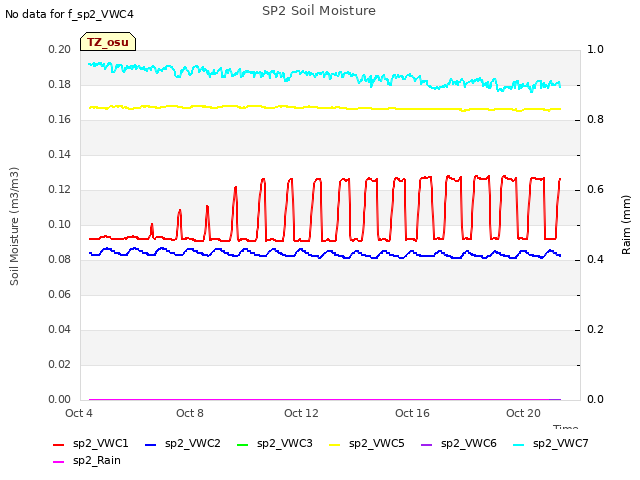
Task: Select the sp2_VWC1 legend label
Action: click(100, 444)
